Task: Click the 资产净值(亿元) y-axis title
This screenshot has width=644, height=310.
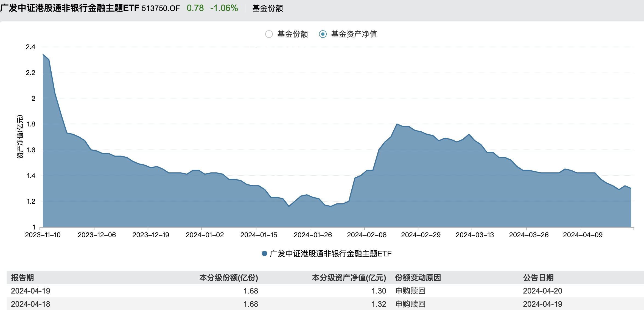Action: tap(20, 137)
